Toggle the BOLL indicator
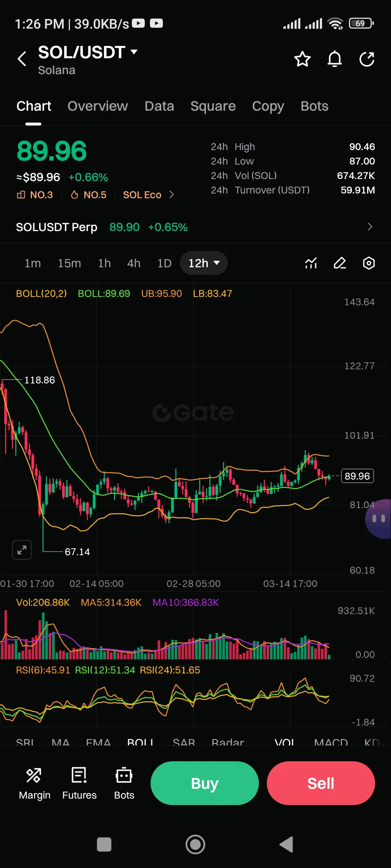Image resolution: width=391 pixels, height=868 pixels. (140, 742)
